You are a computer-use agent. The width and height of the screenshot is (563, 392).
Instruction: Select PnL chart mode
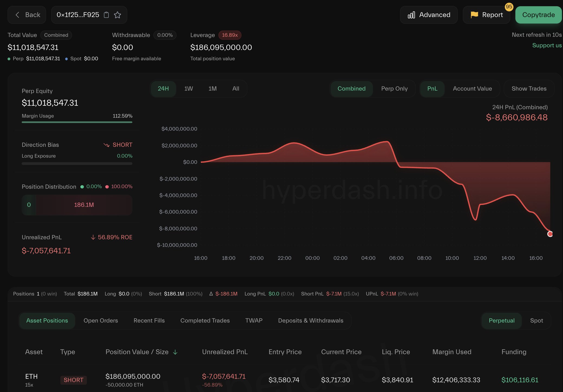pos(432,89)
